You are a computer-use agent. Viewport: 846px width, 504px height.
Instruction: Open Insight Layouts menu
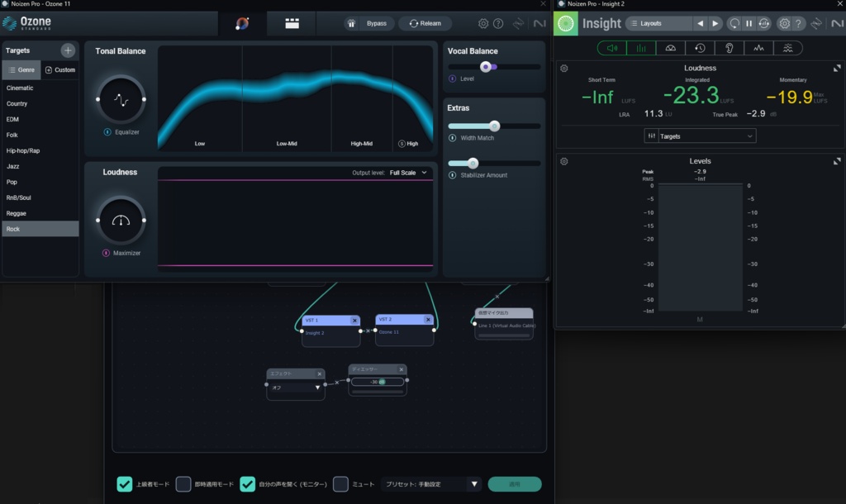[658, 23]
